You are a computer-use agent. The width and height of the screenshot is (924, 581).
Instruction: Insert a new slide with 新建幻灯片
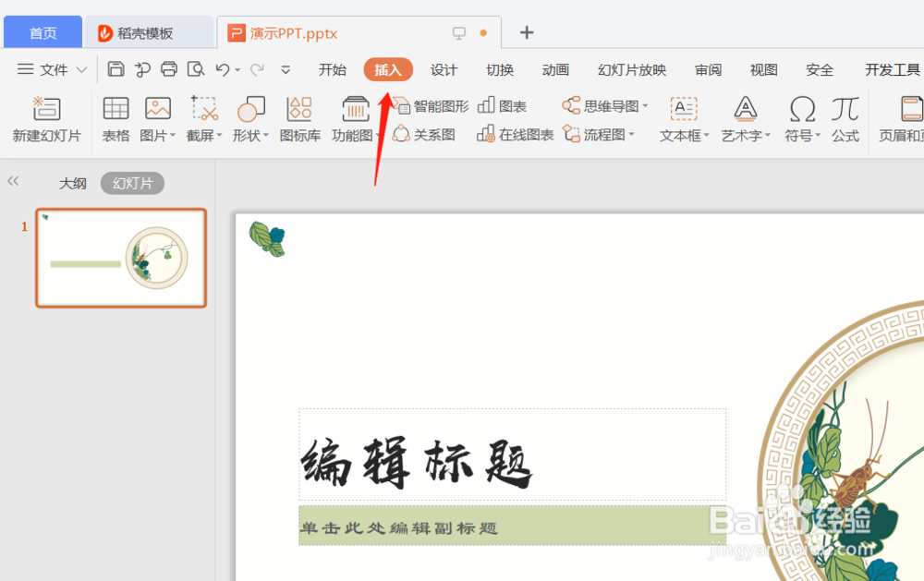[45, 117]
